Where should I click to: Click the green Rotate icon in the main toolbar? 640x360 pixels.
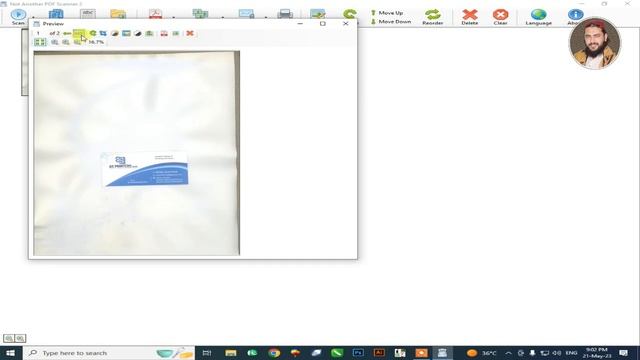pyautogui.click(x=350, y=15)
